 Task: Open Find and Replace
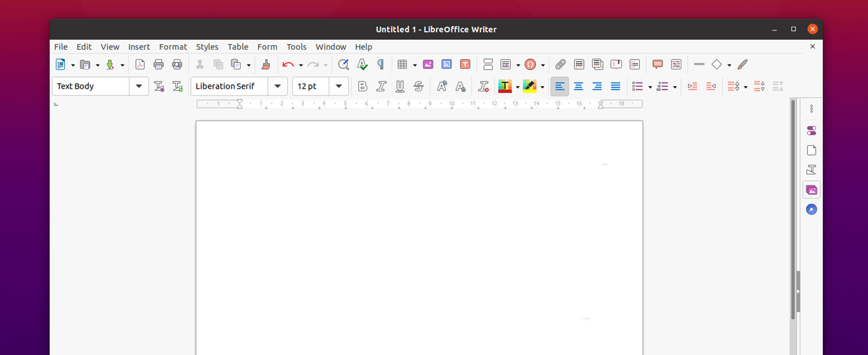click(x=343, y=64)
